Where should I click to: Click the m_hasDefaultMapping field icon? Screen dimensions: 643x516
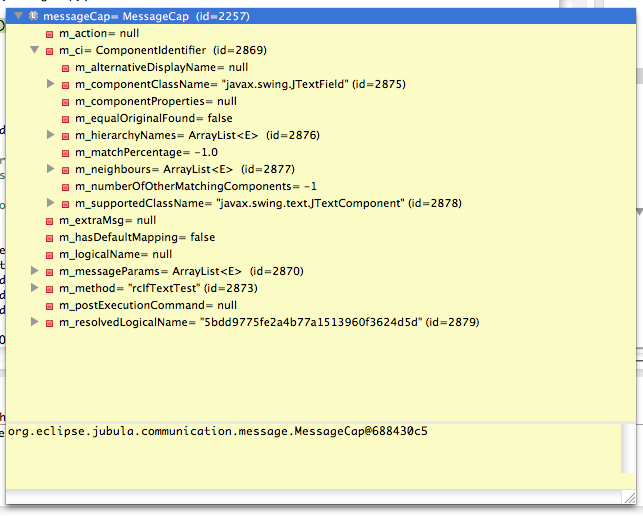(x=50, y=238)
